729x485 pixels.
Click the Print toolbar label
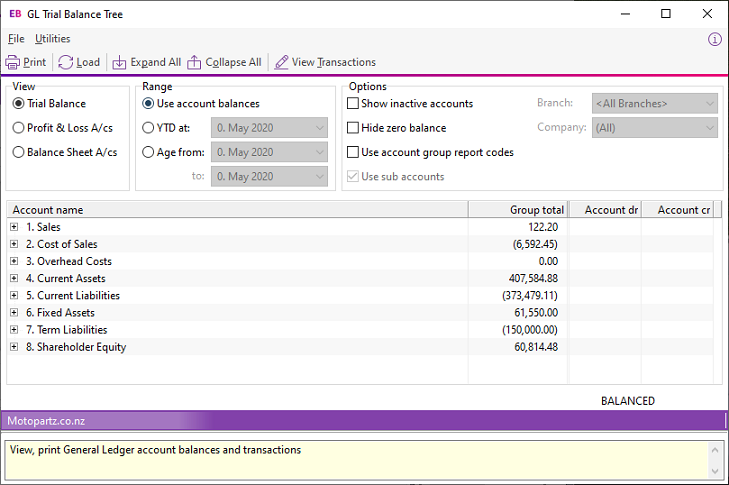click(34, 62)
